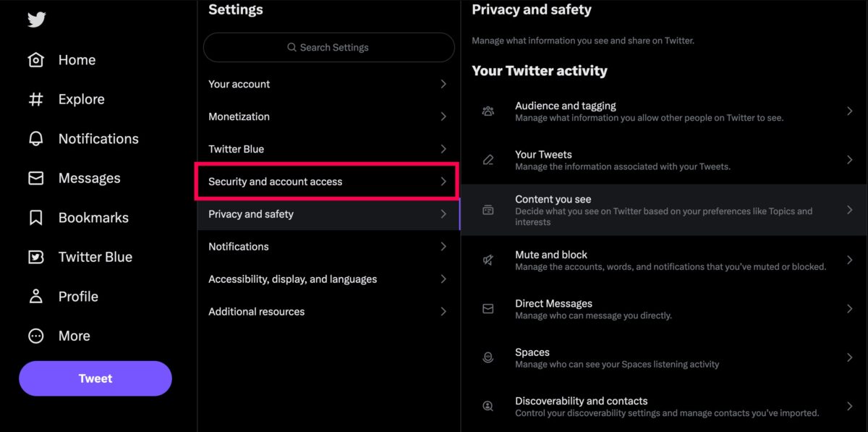Open Messages via envelope icon
The image size is (868, 432).
click(x=36, y=178)
